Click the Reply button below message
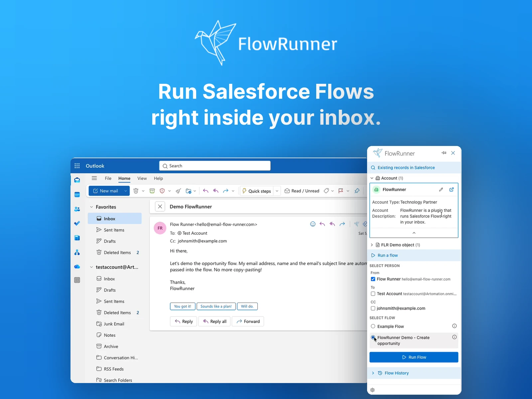 click(x=184, y=321)
